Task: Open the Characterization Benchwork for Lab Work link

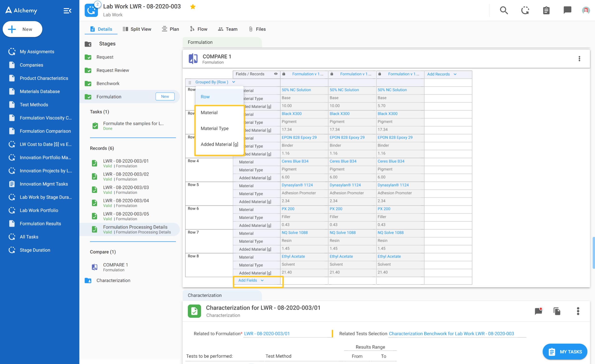Action: 451,334
